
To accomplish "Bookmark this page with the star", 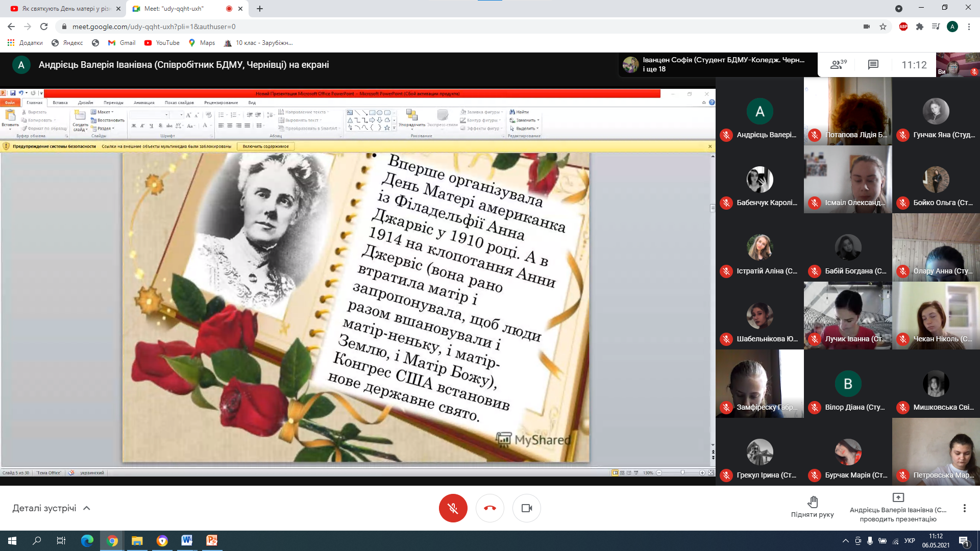I will 883,27.
